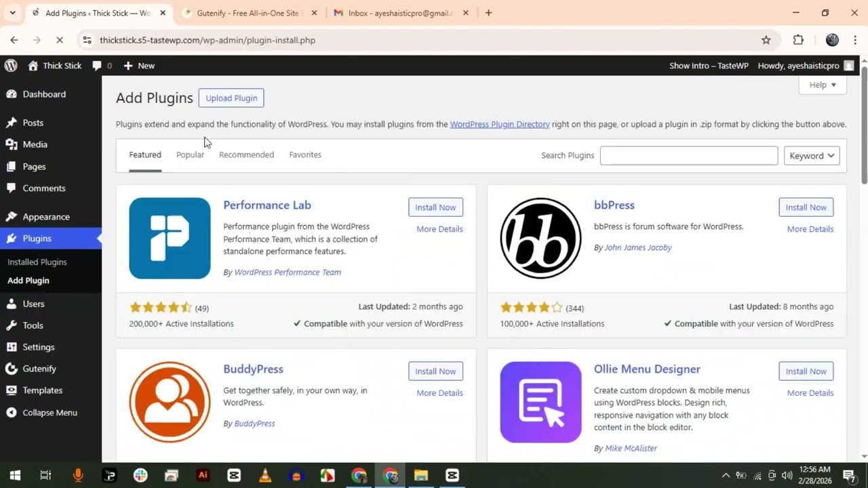Screen dimensions: 868x488
Task: Go back to previous page
Action: click(14, 40)
